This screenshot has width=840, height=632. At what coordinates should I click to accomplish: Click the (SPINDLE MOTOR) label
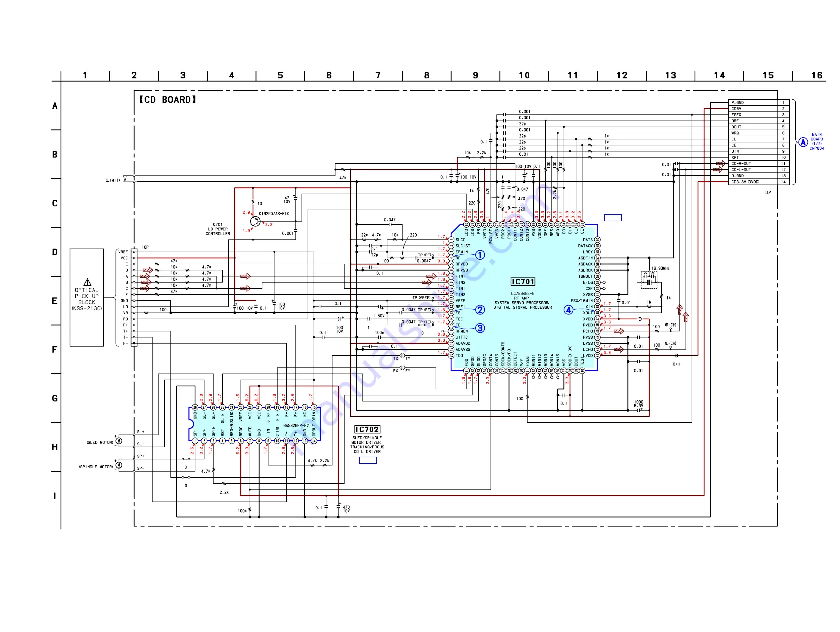pos(96,467)
